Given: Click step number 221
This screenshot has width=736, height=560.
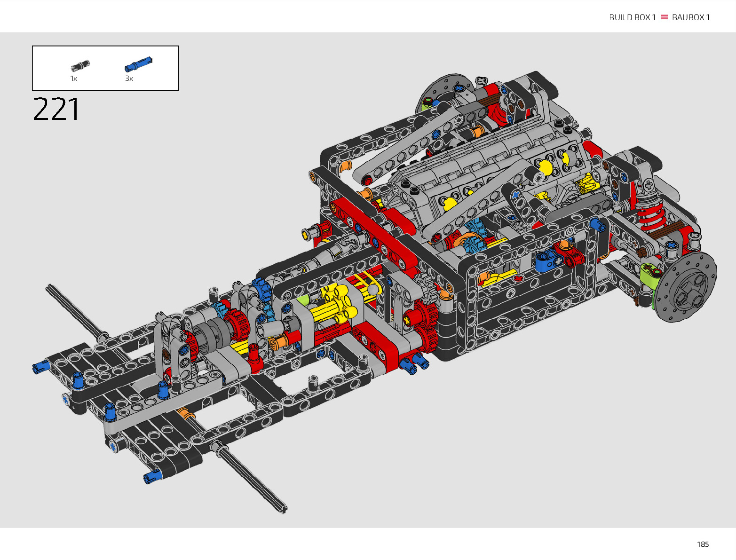Looking at the screenshot, I should (x=57, y=109).
